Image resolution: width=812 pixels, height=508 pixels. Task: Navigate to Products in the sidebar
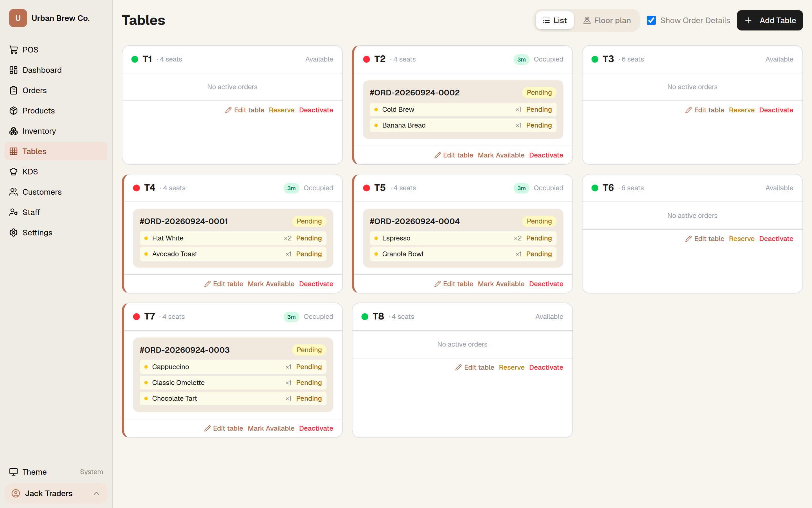coord(56,111)
